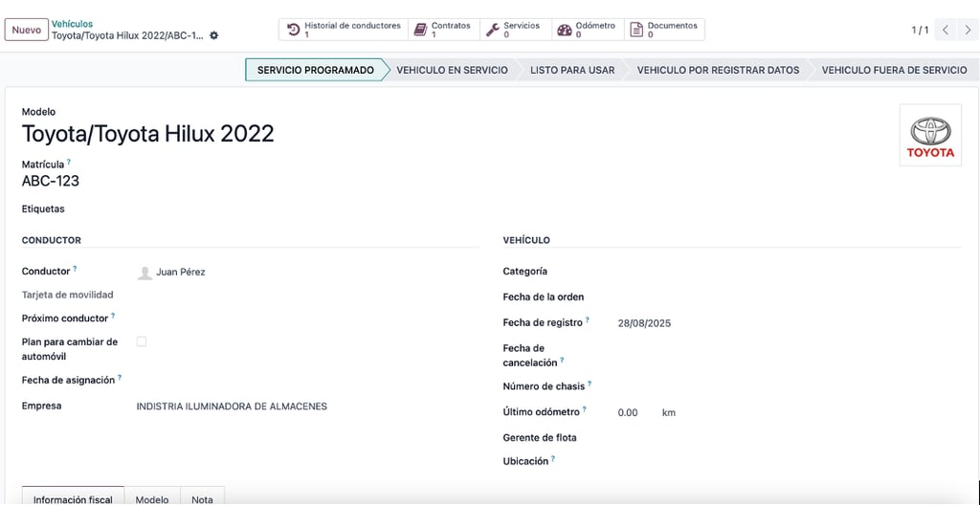This screenshot has width=980, height=505.
Task: Switch to the Nota tab
Action: [x=203, y=496]
